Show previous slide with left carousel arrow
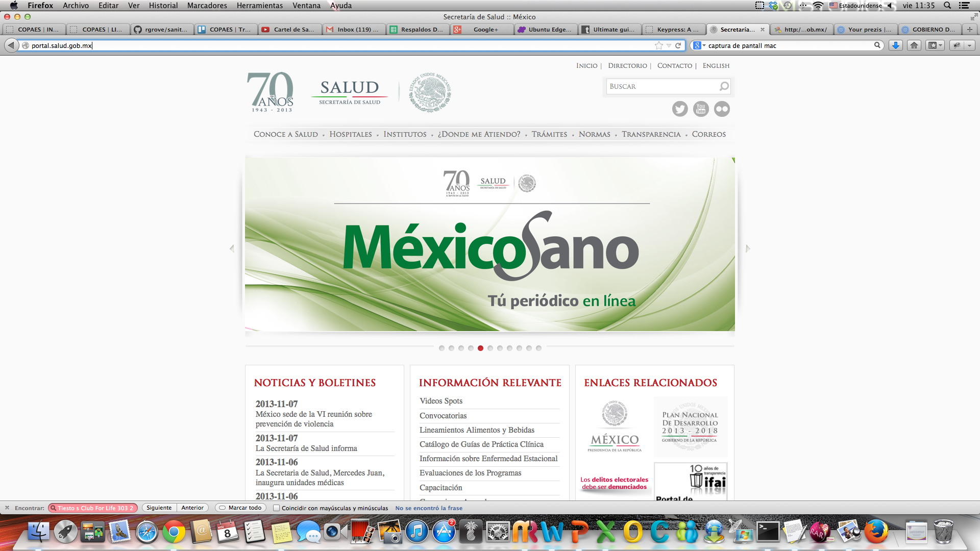The image size is (980, 551). pos(232,248)
